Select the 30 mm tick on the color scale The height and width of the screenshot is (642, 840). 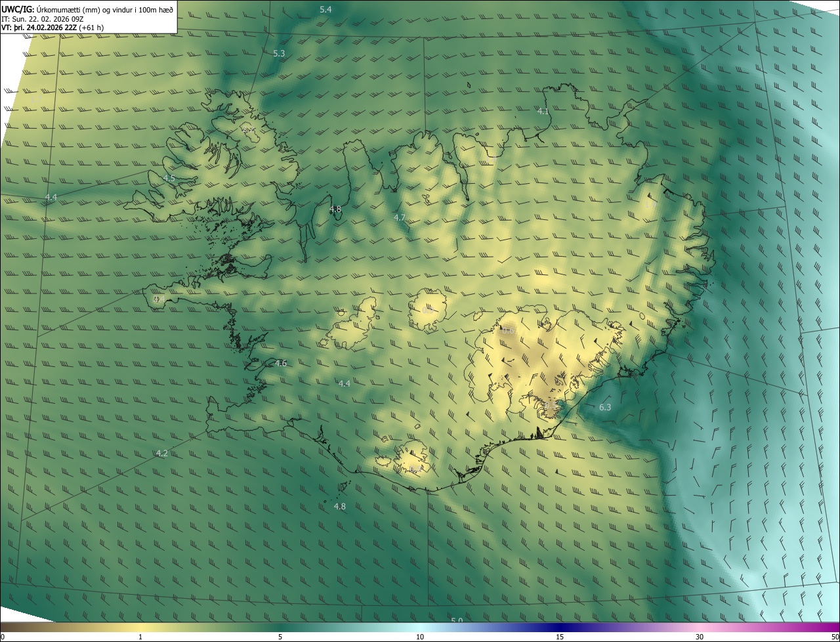point(700,637)
